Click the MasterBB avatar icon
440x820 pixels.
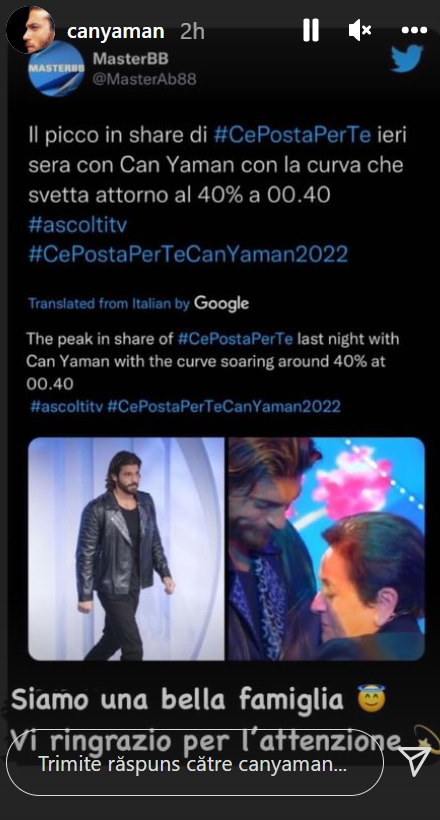point(56,69)
